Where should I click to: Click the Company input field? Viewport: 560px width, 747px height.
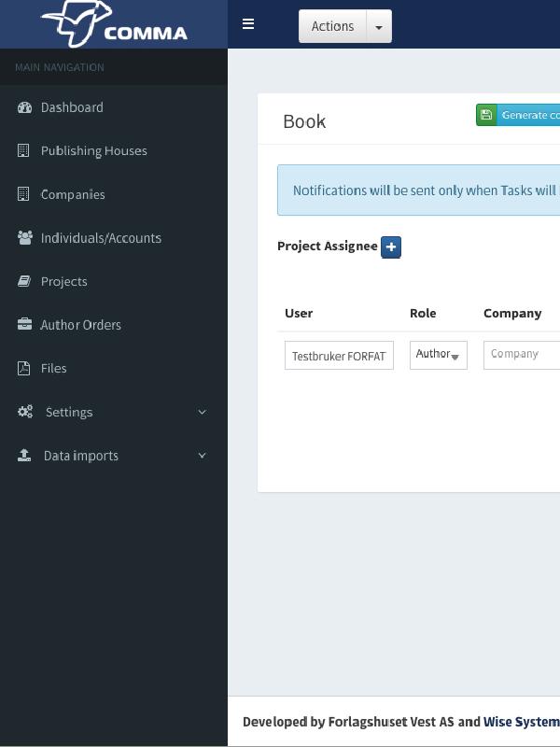pyautogui.click(x=522, y=355)
